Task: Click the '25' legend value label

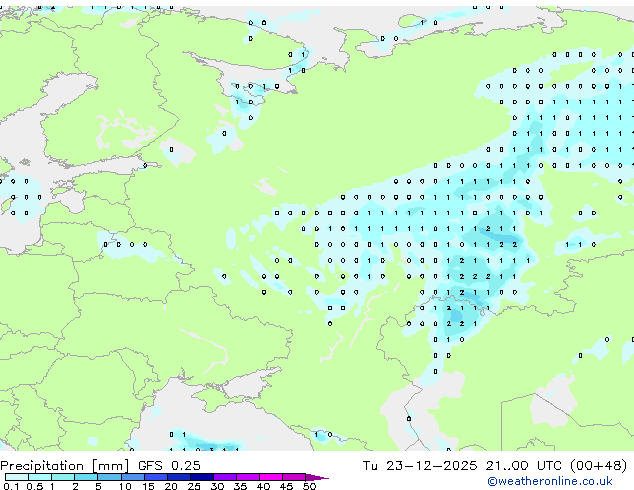Action: tap(194, 486)
